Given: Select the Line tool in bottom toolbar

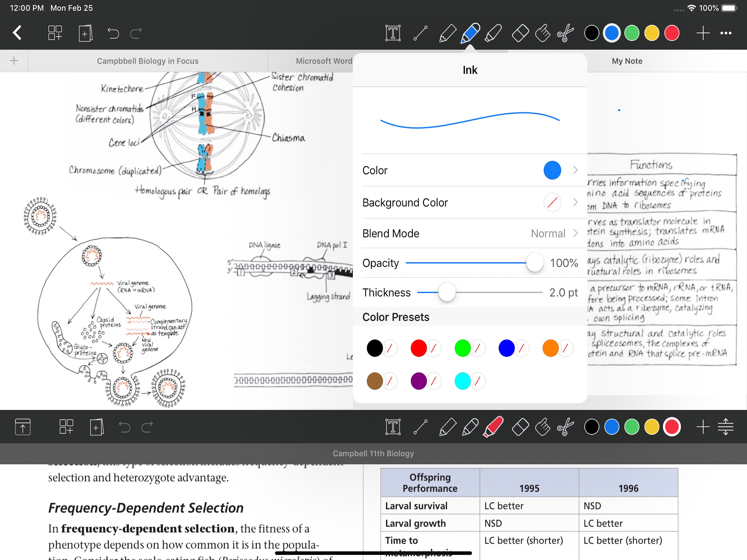Looking at the screenshot, I should click(x=421, y=427).
